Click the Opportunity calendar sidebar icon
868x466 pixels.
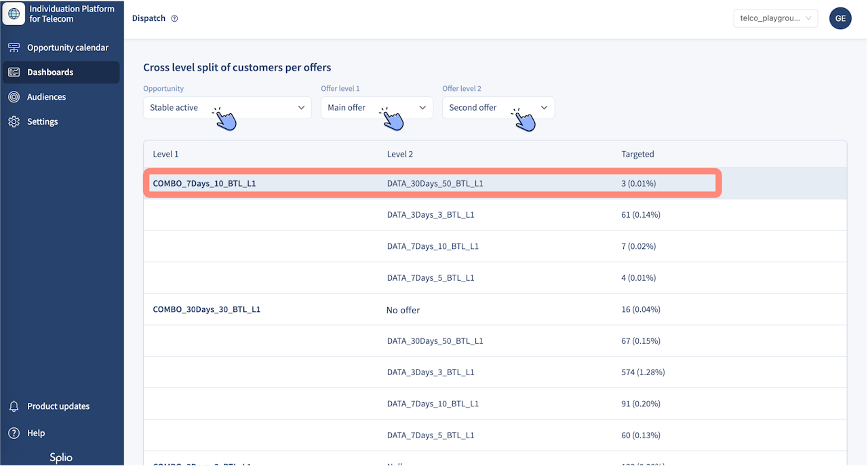tap(14, 47)
